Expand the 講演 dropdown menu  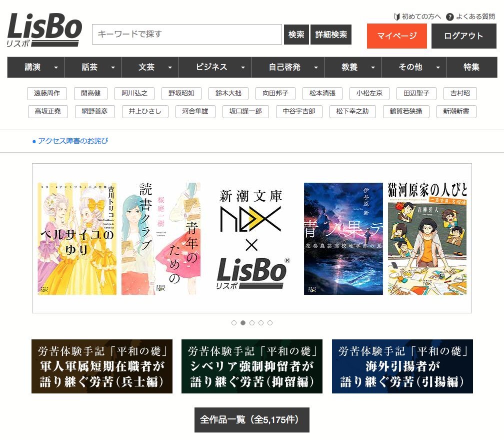coord(35,67)
